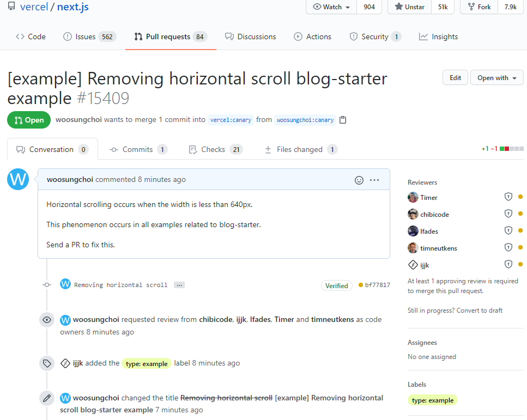Screen dimensions: 527x420
Task: Add emoji reaction to woosungchoi's comment
Action: [x=359, y=180]
